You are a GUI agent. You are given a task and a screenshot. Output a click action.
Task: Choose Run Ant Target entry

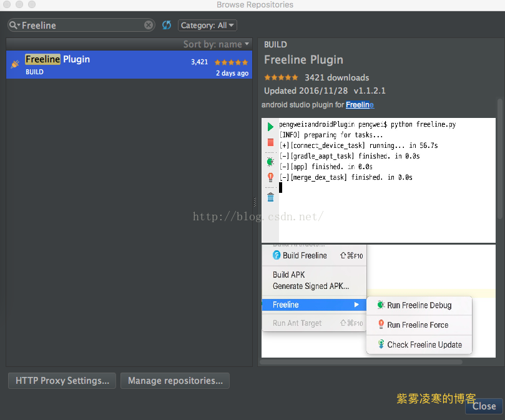click(x=315, y=323)
